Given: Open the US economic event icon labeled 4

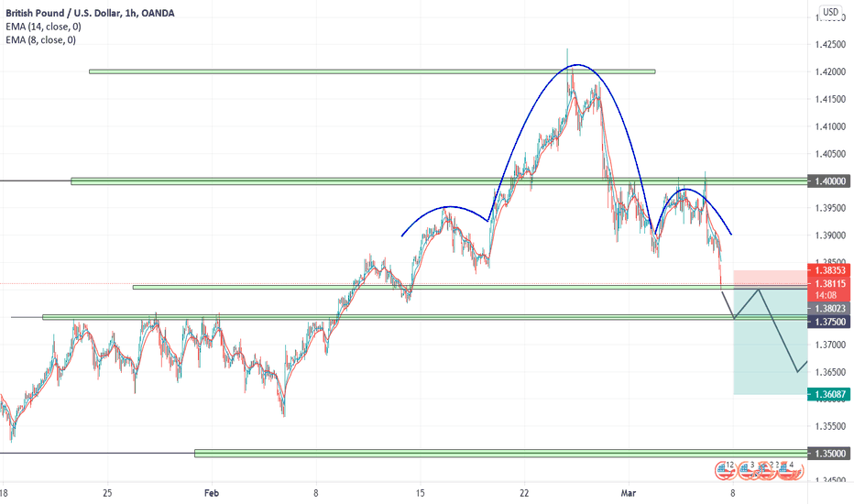Looking at the screenshot, I should [790, 470].
